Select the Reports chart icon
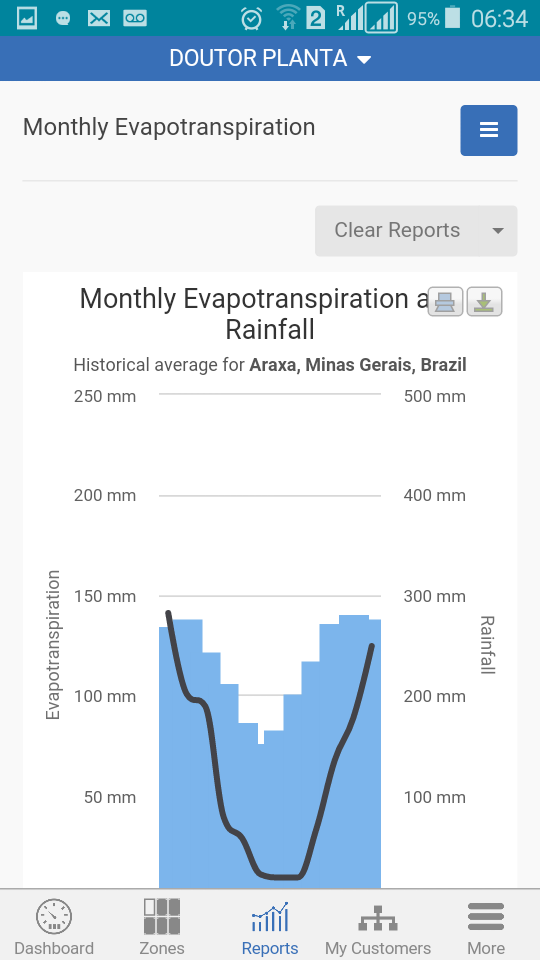This screenshot has height=960, width=540. coord(270,917)
